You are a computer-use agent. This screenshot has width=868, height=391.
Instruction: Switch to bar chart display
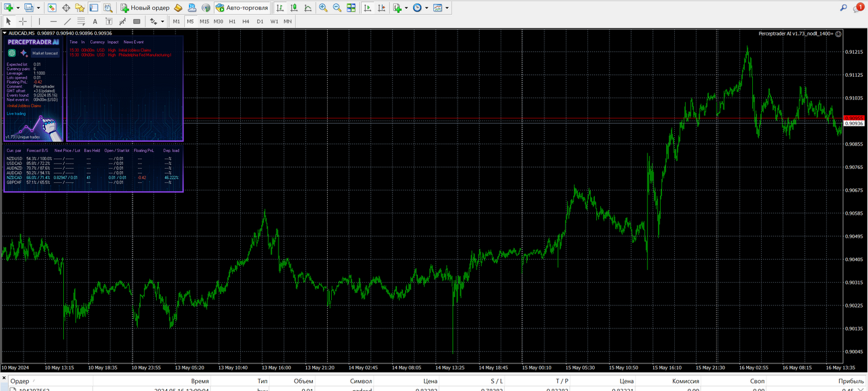point(280,8)
